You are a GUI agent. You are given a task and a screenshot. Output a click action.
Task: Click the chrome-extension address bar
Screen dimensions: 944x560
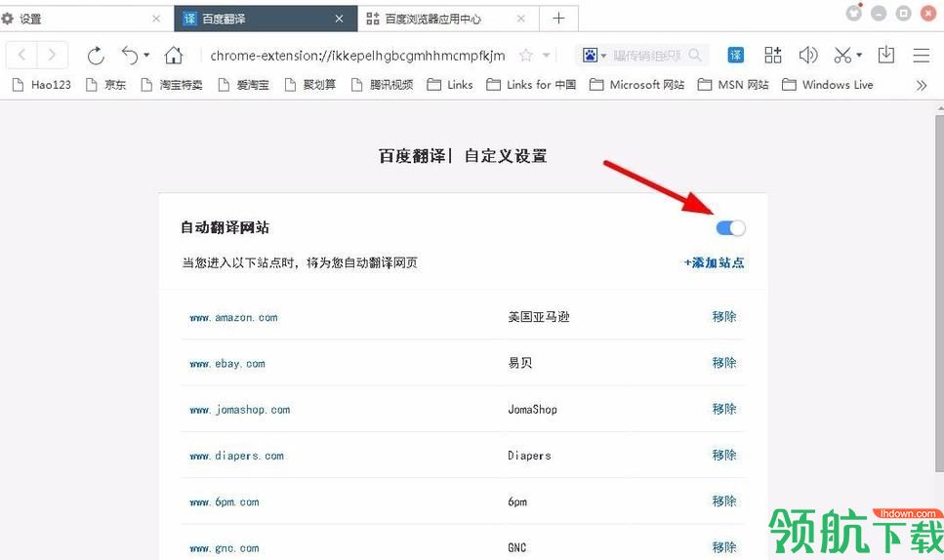(357, 56)
